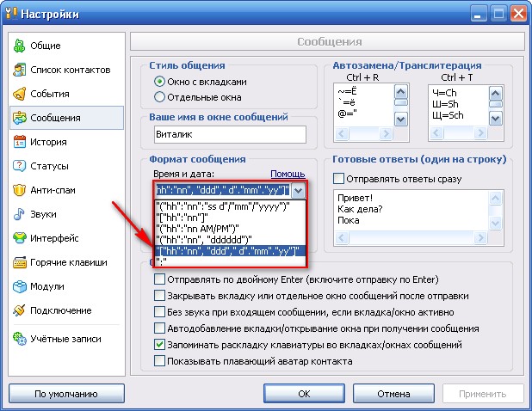The width and height of the screenshot is (532, 411).
Task: Click the Анти-спам shield icon
Action: [19, 190]
